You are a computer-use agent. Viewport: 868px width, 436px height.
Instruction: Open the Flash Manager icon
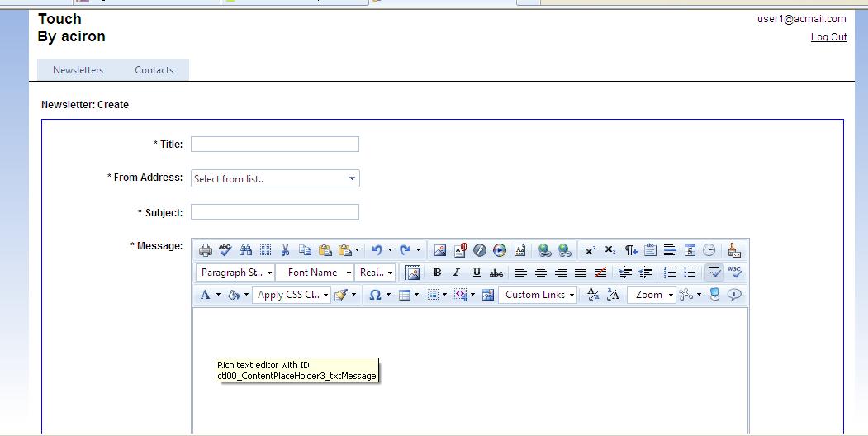click(x=480, y=250)
